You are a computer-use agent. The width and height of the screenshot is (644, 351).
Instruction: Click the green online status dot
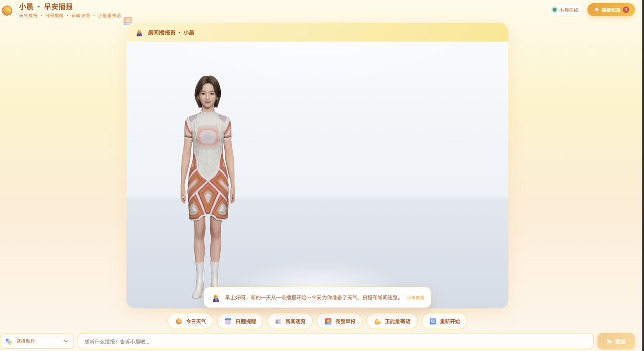coord(554,10)
